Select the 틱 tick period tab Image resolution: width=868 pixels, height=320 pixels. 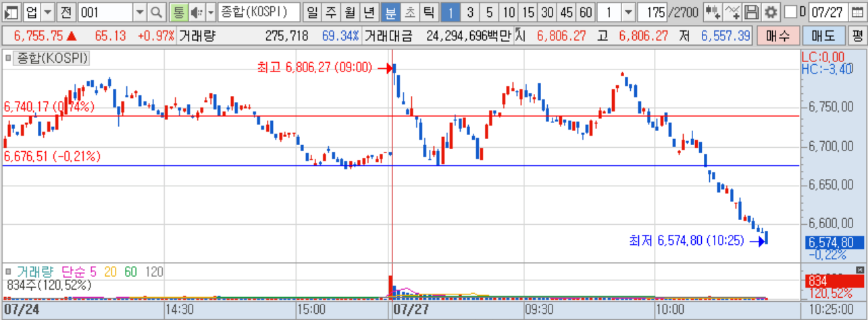click(x=428, y=11)
